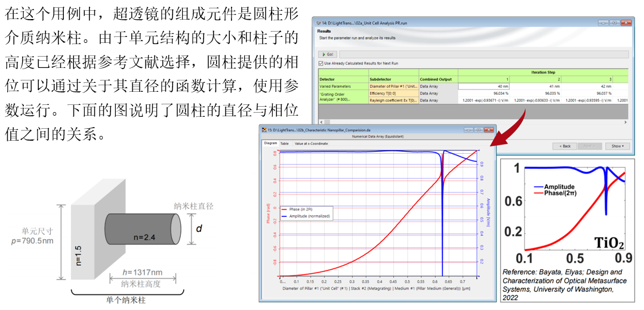This screenshot has width=644, height=310.
Task: Click the TiO2 reference plot thumbnail
Action: tap(567, 212)
